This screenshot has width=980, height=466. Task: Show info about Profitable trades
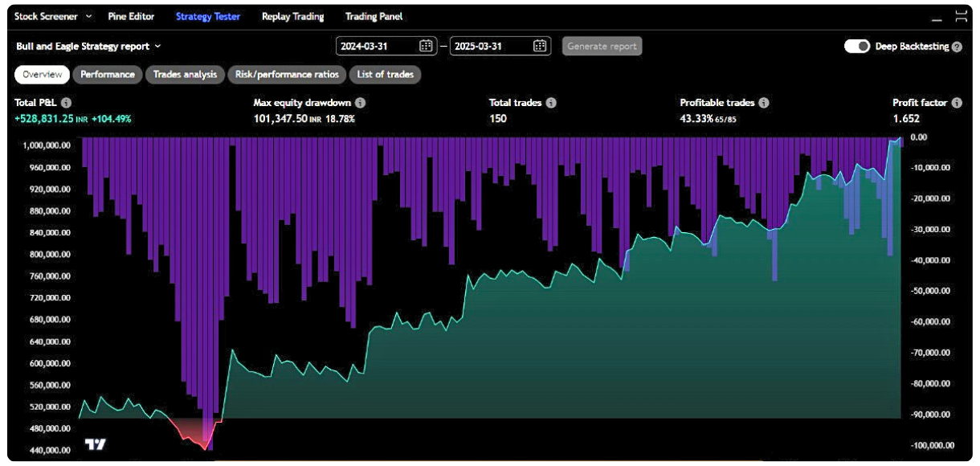click(x=764, y=103)
